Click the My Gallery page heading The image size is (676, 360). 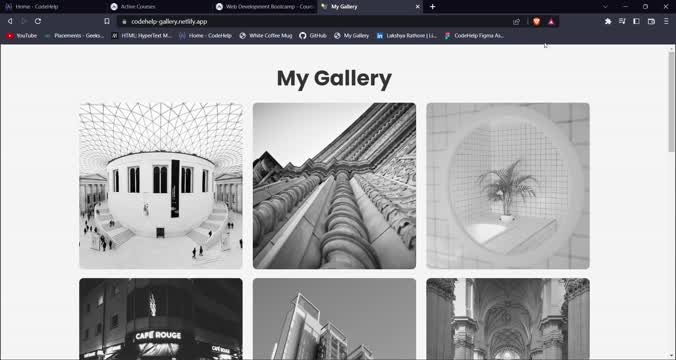[x=334, y=78]
